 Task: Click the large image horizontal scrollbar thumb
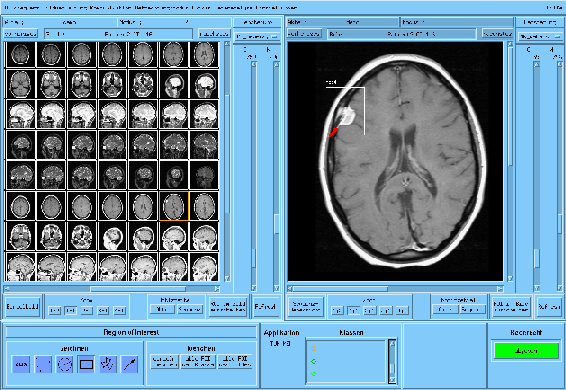(341, 289)
